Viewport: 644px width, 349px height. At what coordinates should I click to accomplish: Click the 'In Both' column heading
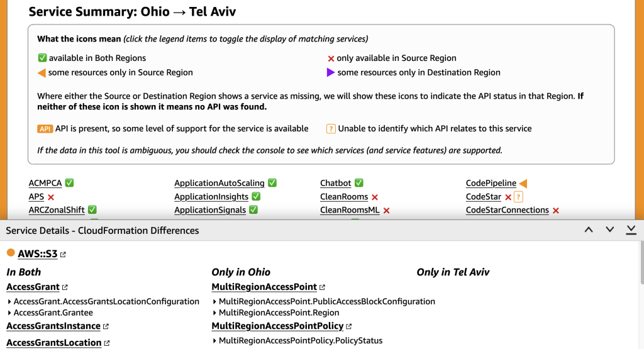24,272
